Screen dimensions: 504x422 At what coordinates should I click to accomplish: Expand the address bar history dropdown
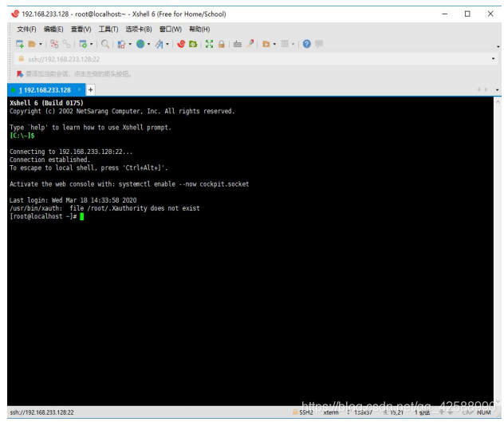coord(493,59)
